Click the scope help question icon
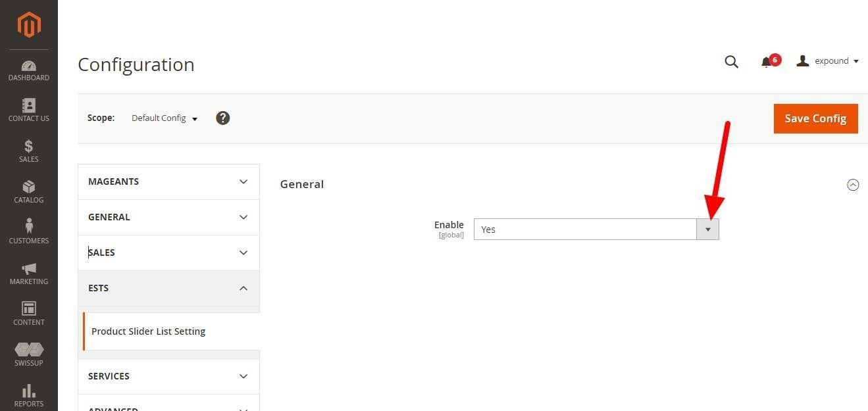This screenshot has width=868, height=411. [x=223, y=118]
